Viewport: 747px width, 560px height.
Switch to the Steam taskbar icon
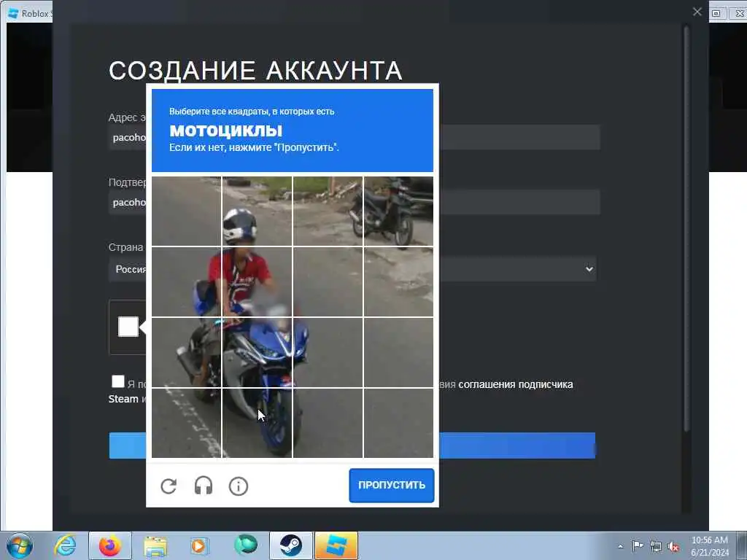[x=290, y=545]
